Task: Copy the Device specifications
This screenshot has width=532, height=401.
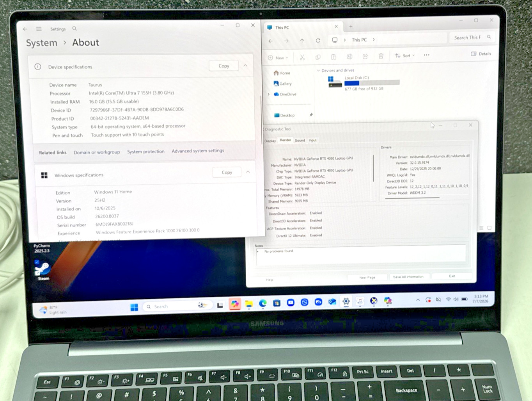Action: (x=223, y=66)
